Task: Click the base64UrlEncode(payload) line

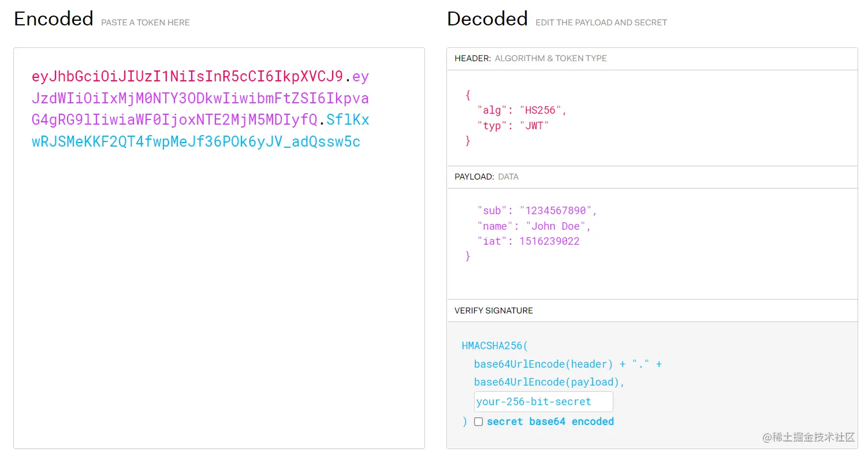Action: (x=549, y=382)
